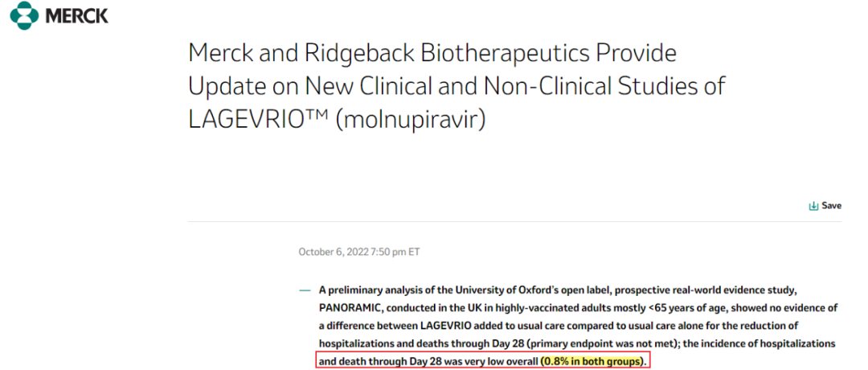Click the dash bullet before the paragraph

coord(304,289)
